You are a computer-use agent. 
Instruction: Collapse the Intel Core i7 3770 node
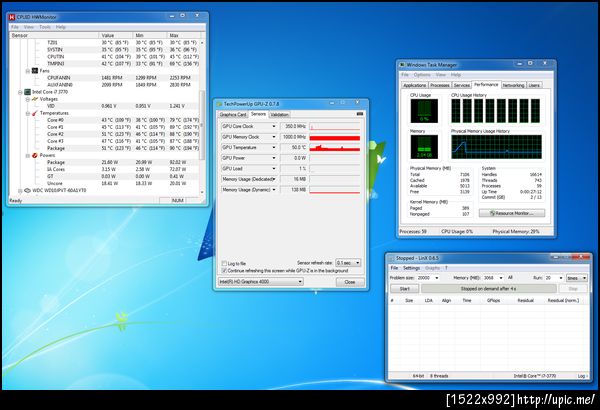coord(20,92)
